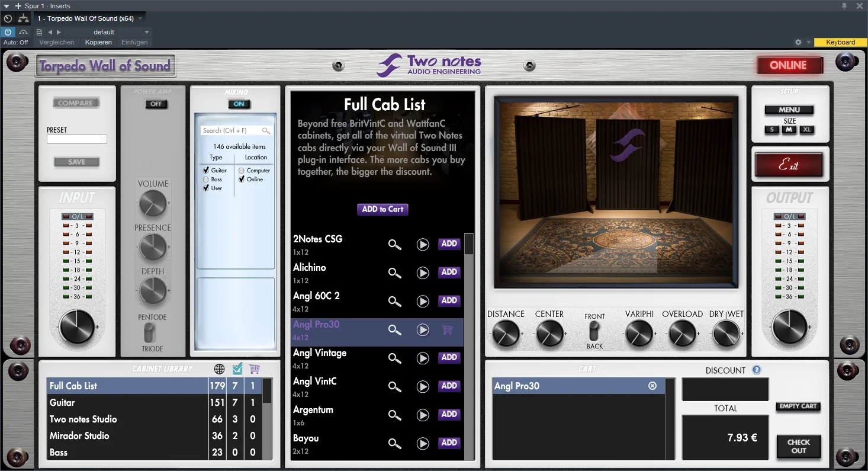Uncheck the User type filter
This screenshot has width=868, height=471.
click(206, 188)
